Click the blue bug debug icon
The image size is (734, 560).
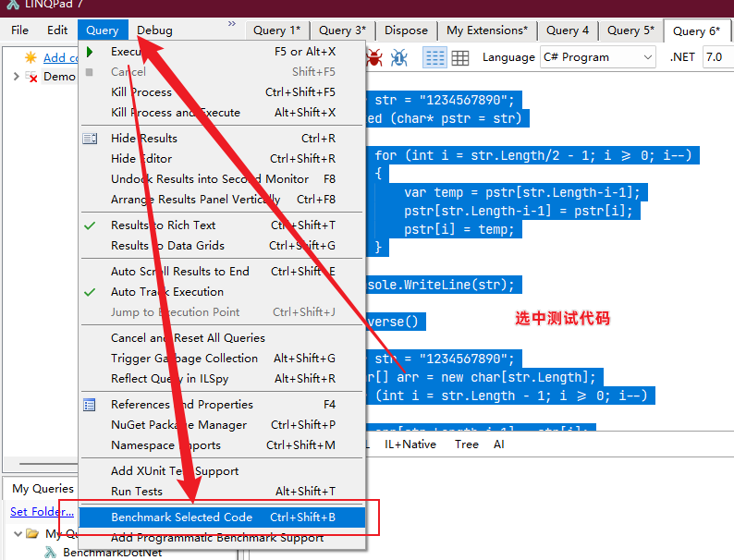click(398, 57)
